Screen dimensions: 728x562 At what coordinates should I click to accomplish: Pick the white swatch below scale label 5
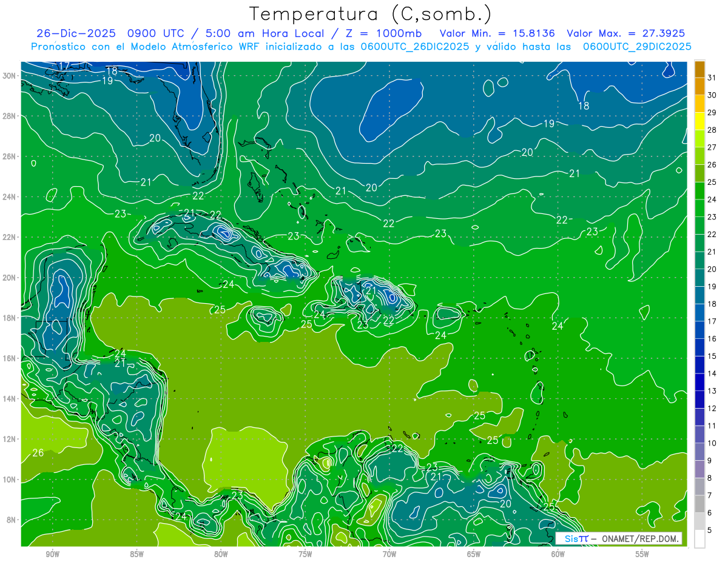[699, 539]
